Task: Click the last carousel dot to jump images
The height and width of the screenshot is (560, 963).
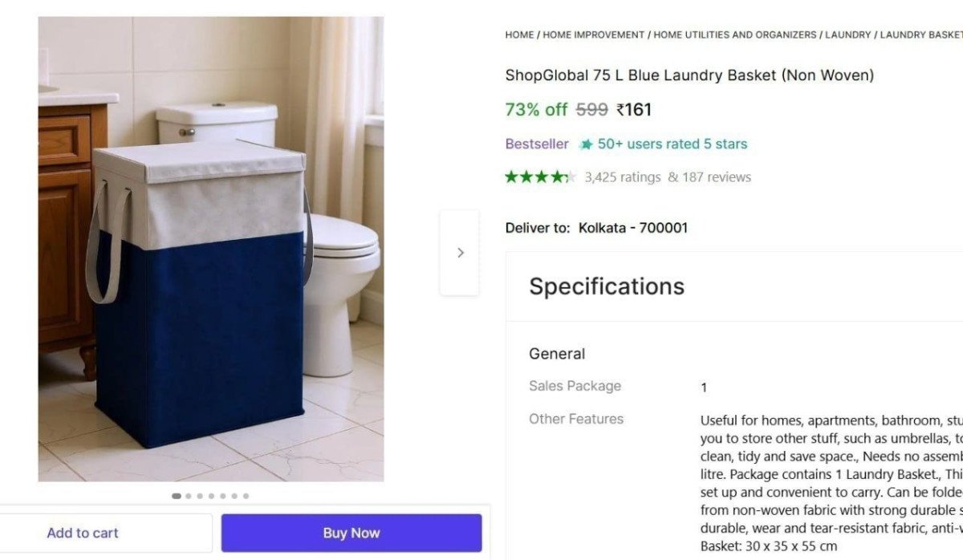Action: pyautogui.click(x=246, y=495)
